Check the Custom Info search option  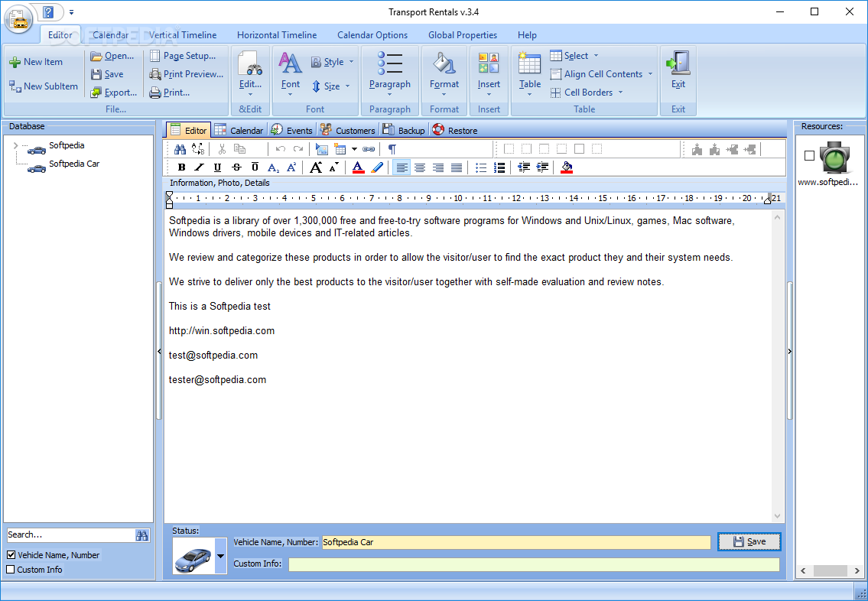(11, 570)
